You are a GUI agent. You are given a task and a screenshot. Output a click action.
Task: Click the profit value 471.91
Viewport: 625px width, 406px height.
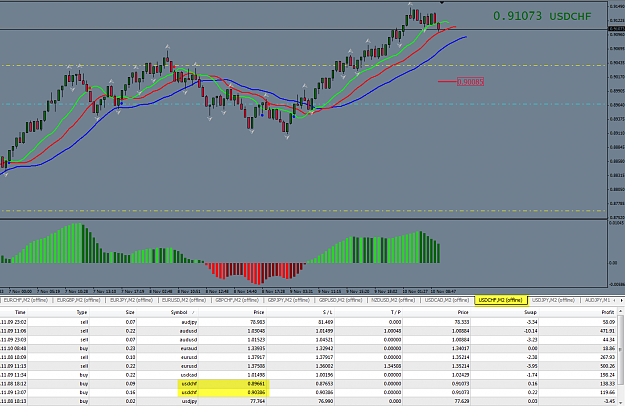click(607, 331)
